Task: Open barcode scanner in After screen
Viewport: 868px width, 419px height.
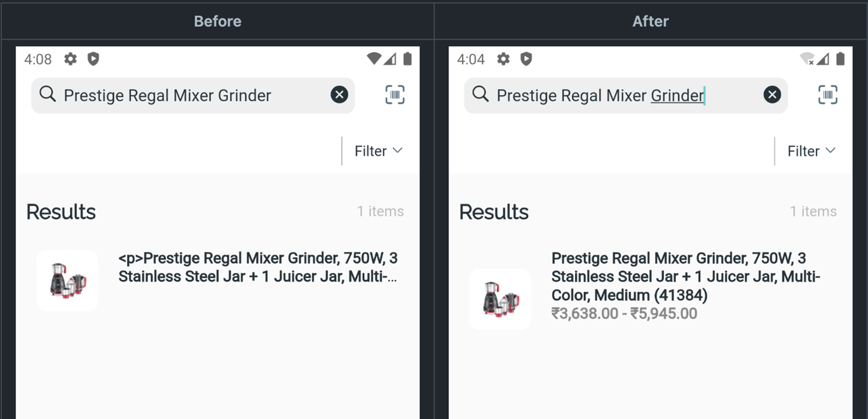Action: tap(827, 95)
